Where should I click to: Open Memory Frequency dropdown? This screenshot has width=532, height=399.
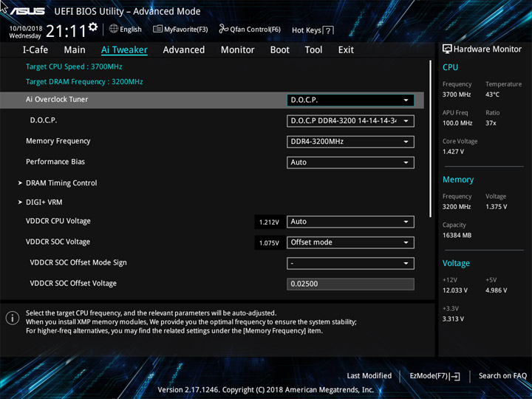click(x=350, y=141)
